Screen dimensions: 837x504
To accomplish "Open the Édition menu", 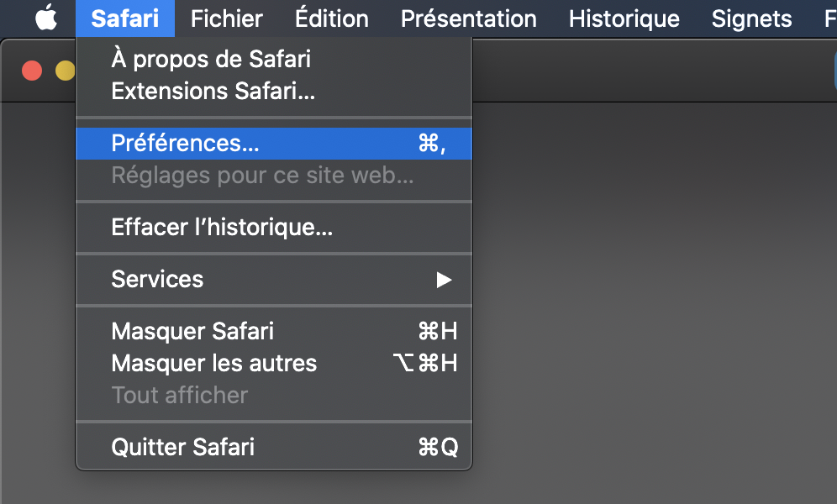I will [x=331, y=18].
